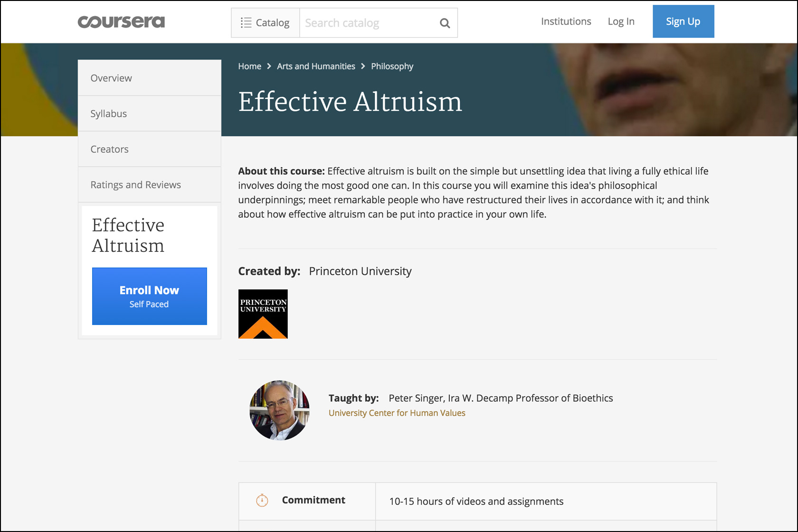798x532 pixels.
Task: Open the Arts and Humanities breadcrumb
Action: click(x=316, y=66)
